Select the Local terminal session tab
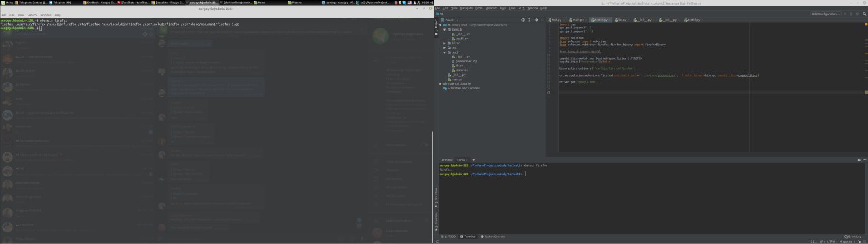 point(461,159)
